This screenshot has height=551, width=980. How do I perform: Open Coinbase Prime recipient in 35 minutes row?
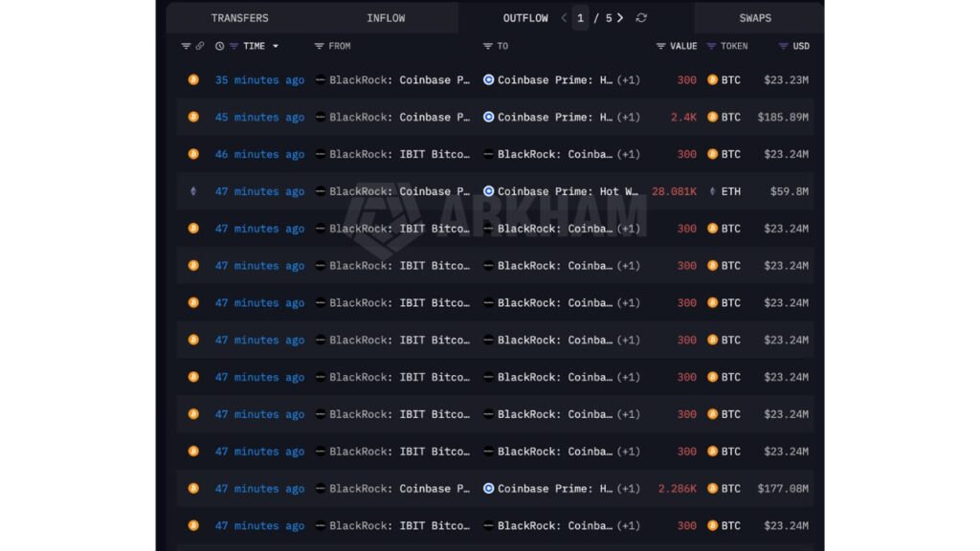coord(555,80)
